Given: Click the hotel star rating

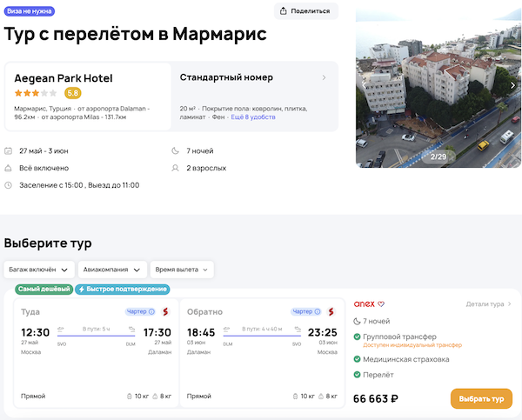Looking at the screenshot, I should (36, 93).
